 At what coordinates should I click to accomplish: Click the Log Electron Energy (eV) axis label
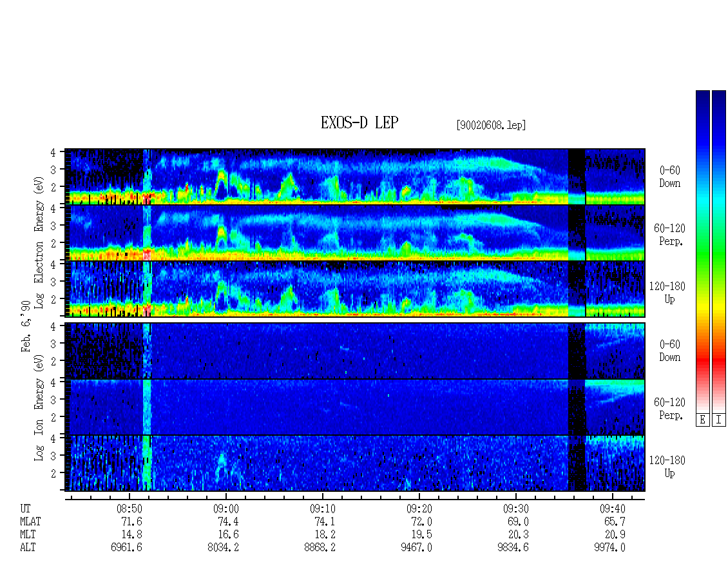[39, 242]
